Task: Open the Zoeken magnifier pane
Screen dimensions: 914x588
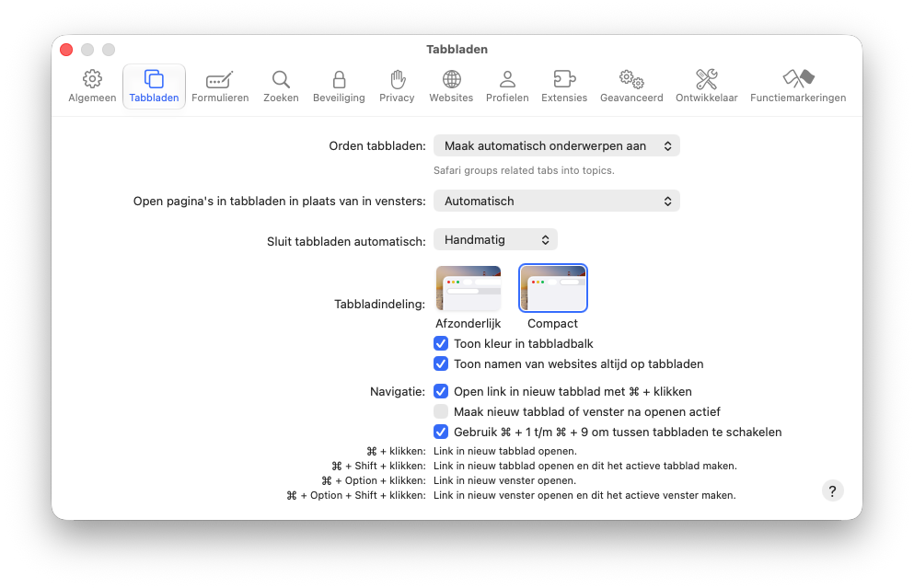Action: click(x=281, y=86)
